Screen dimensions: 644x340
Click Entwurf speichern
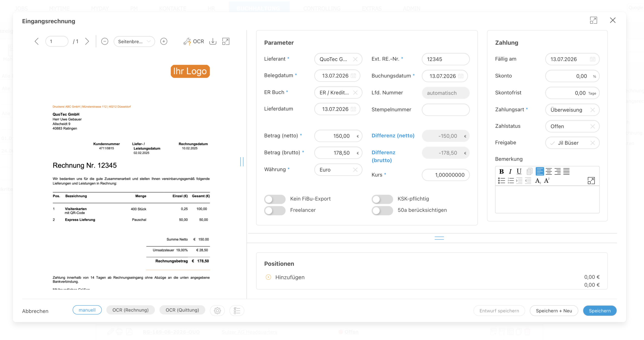click(499, 311)
